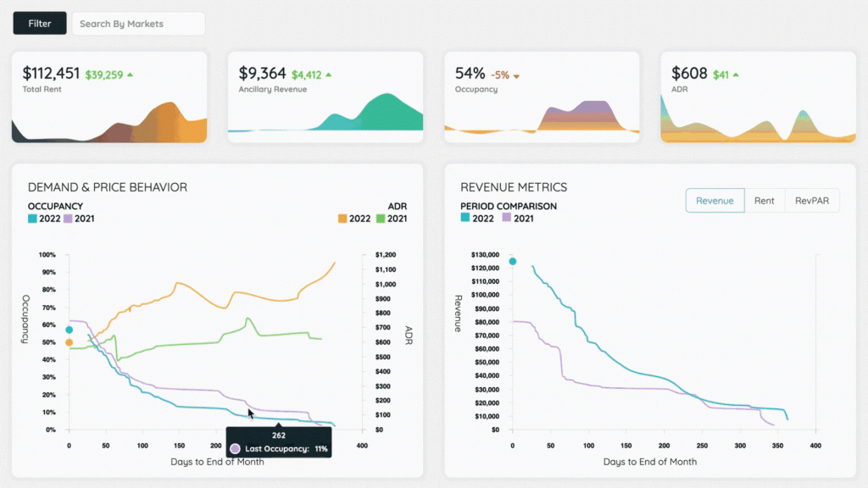Switch to the Rent tab
The width and height of the screenshot is (868, 488).
764,200
